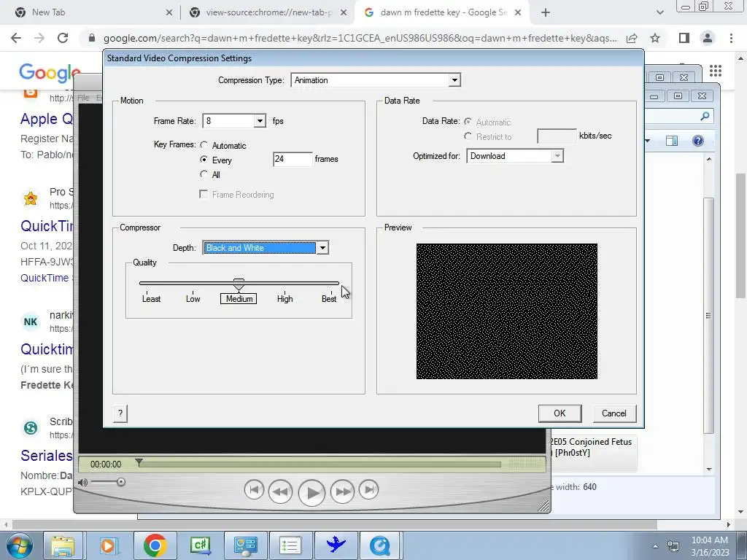Open the Seriales search result link
The width and height of the screenshot is (747, 560).
(x=47, y=456)
